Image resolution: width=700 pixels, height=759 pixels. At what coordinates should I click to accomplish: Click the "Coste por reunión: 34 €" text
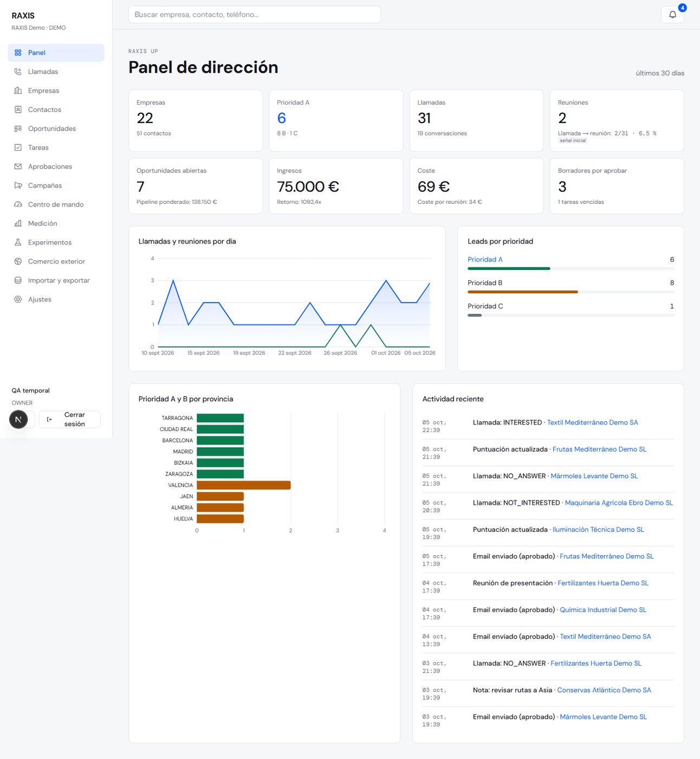tap(450, 202)
